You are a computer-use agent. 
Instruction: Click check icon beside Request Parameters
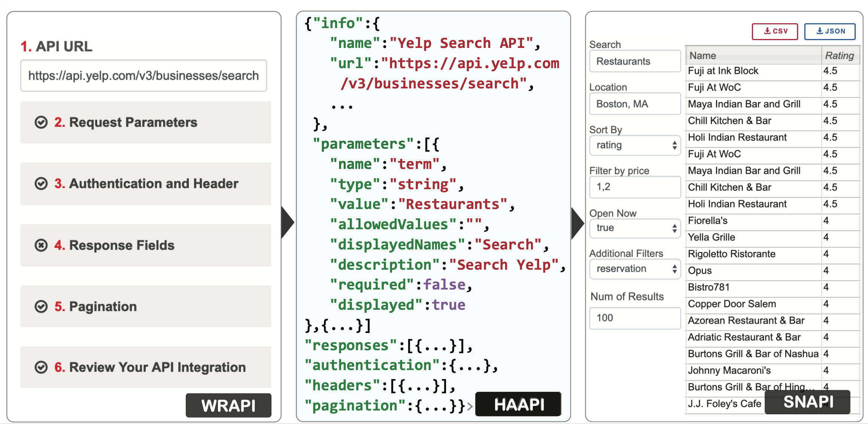click(x=41, y=122)
